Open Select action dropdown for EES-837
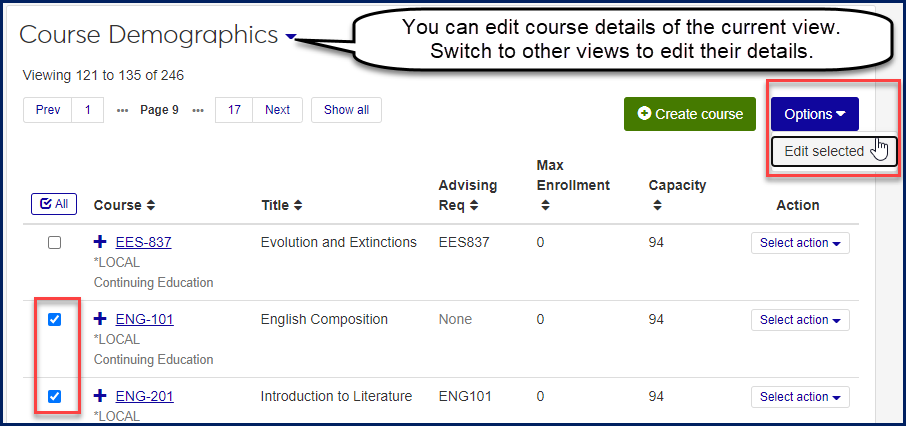This screenshot has width=906, height=426. [x=799, y=243]
